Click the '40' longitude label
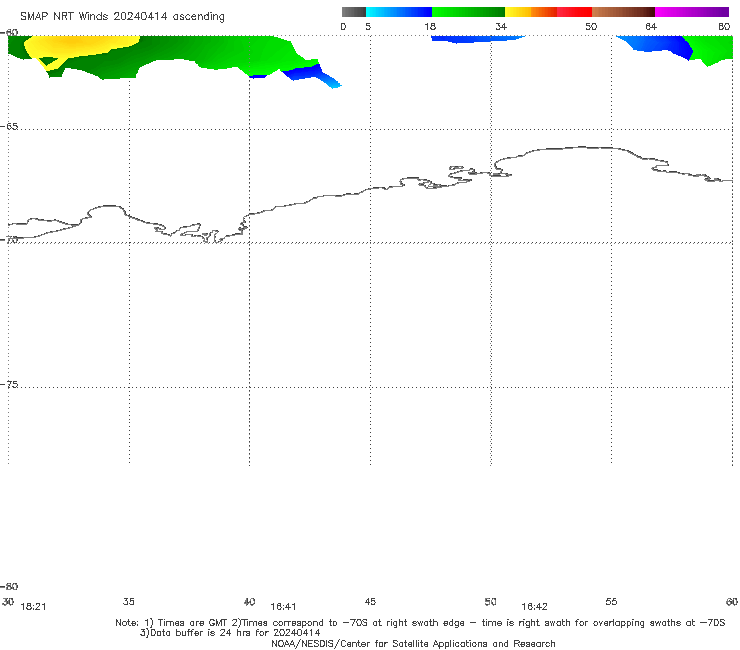Image resolution: width=740 pixels, height=650 pixels. 249,602
